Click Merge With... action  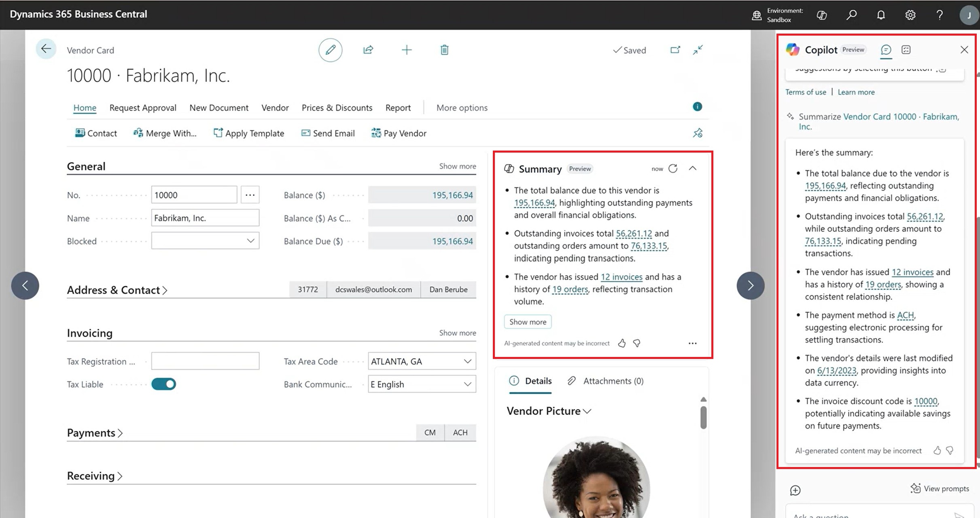pos(165,133)
